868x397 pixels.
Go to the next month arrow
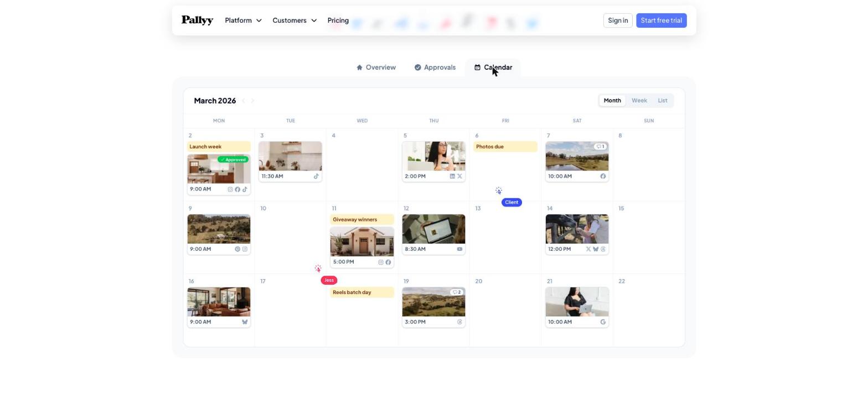pos(253,101)
